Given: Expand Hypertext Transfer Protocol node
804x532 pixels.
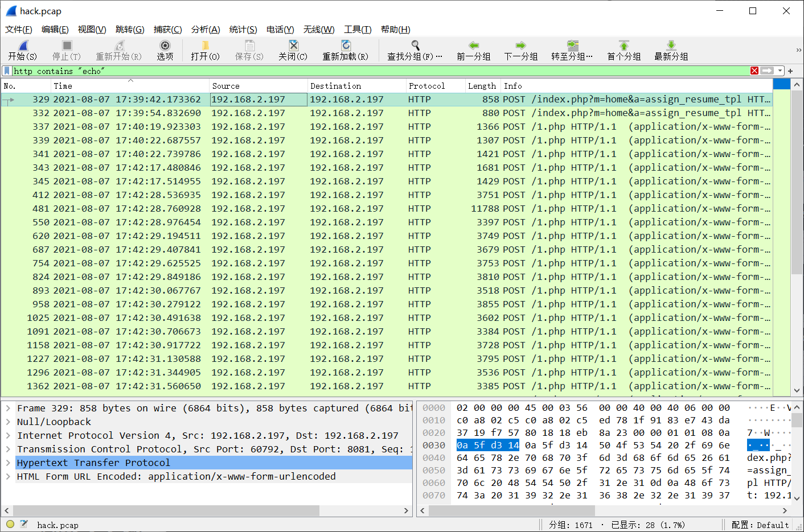Looking at the screenshot, I should click(x=8, y=463).
